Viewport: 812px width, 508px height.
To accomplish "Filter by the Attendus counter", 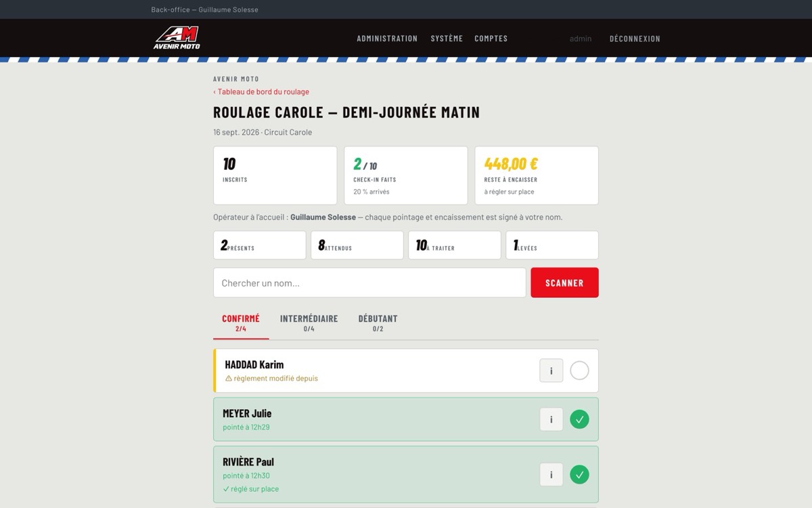I will pyautogui.click(x=357, y=245).
